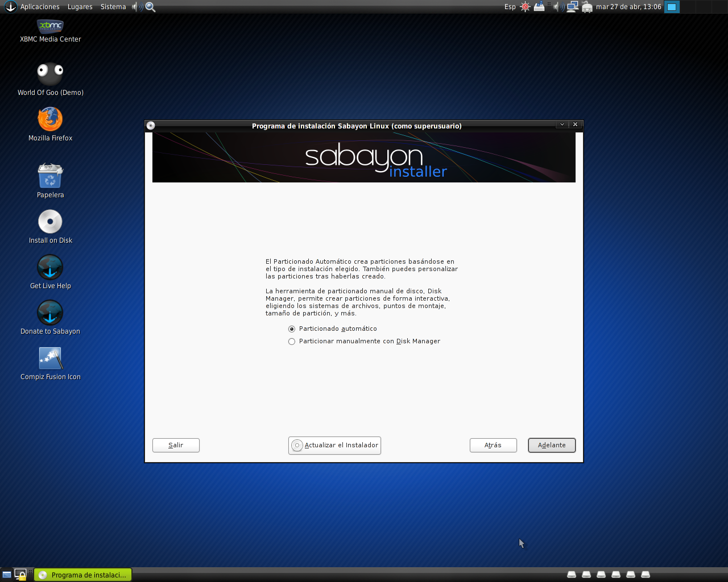
Task: Click Actualizar el Instalador button
Action: pyautogui.click(x=334, y=446)
